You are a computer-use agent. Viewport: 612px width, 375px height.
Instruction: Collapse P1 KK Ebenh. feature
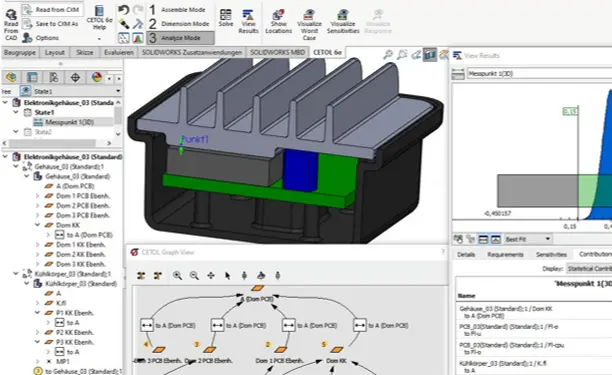click(x=37, y=313)
